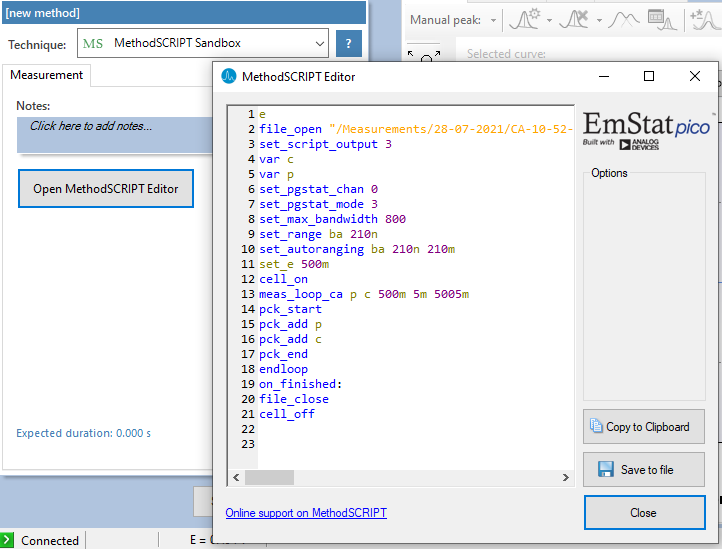Screen dimensions: 722x549
Task: Expand the Manual peak dropdown
Action: pos(493,20)
